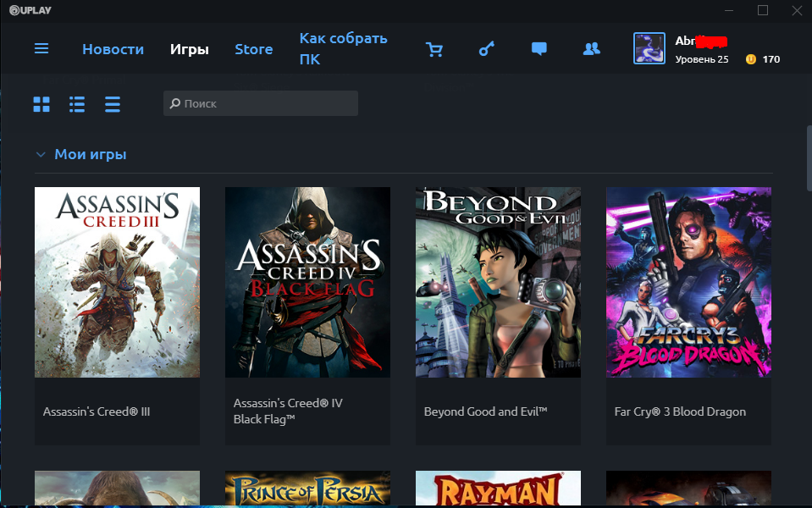The height and width of the screenshot is (508, 812).
Task: Minimize the Uplay window
Action: pyautogui.click(x=729, y=10)
